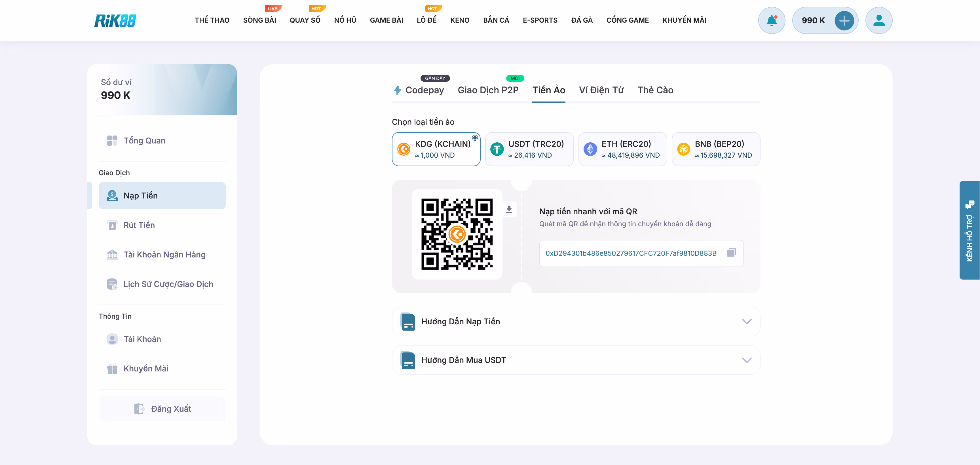Click the plus deposit icon beside 990 K

point(844,20)
